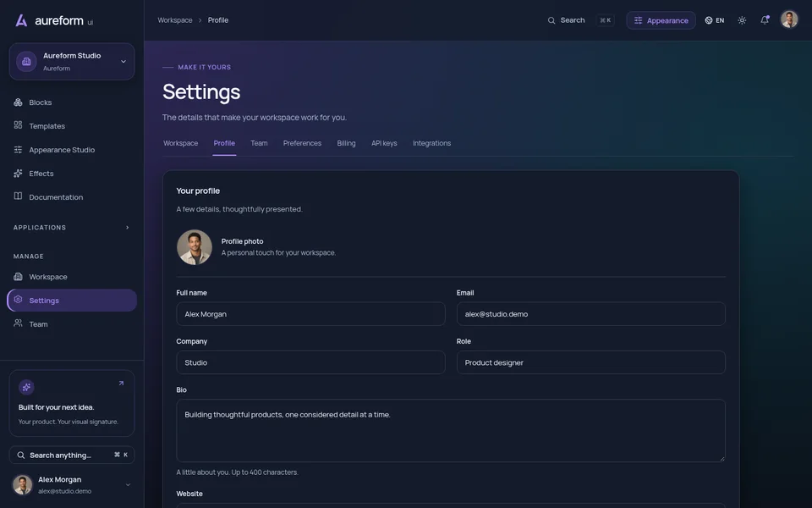Click the sparkle icon in promo card

[x=26, y=387]
